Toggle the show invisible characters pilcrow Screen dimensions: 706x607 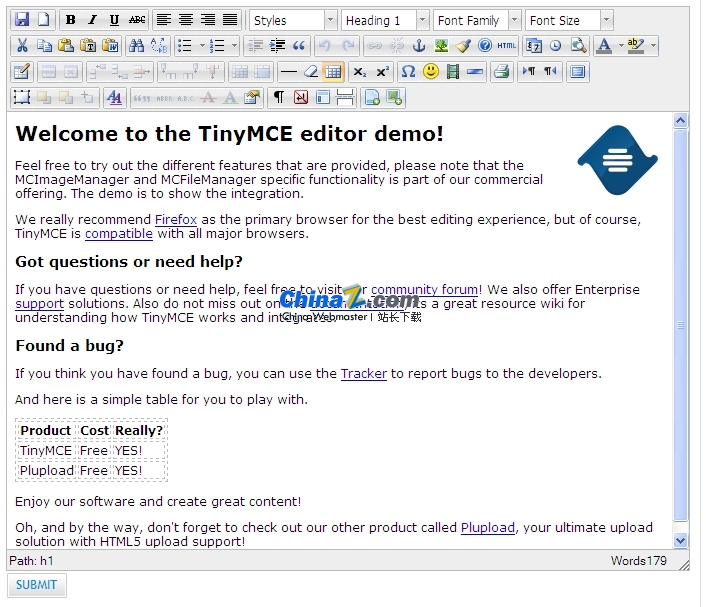point(279,98)
